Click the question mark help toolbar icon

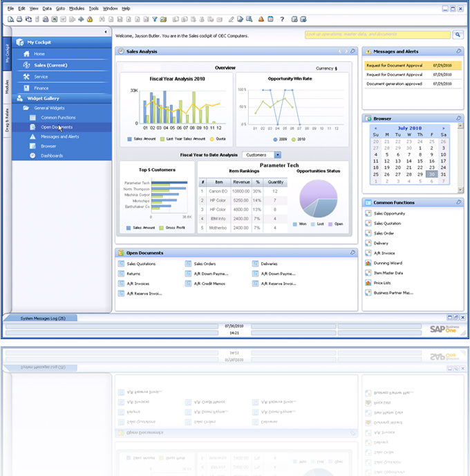coord(283,19)
